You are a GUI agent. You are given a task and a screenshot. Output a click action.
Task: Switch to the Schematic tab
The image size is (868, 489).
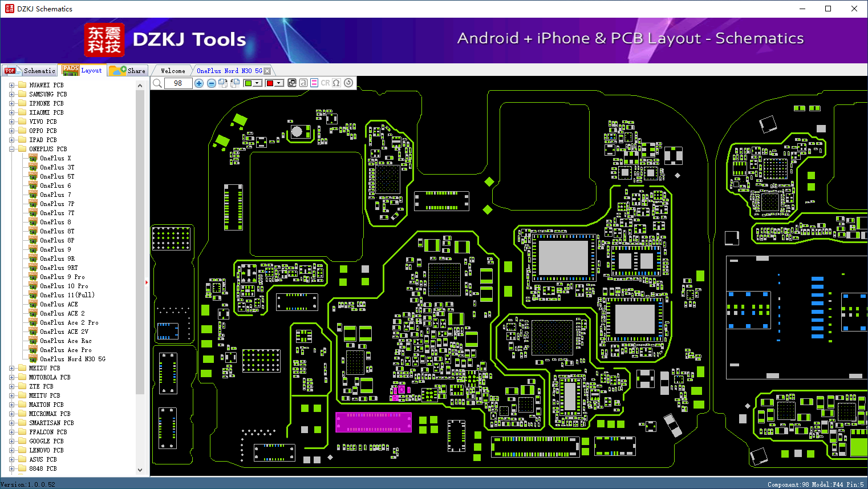point(30,71)
